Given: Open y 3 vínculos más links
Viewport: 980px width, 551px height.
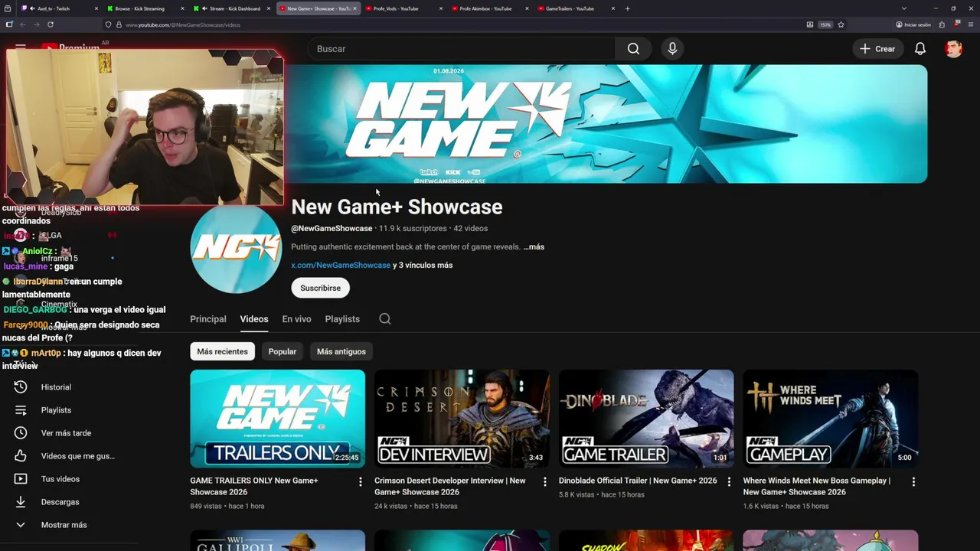Looking at the screenshot, I should (x=423, y=265).
